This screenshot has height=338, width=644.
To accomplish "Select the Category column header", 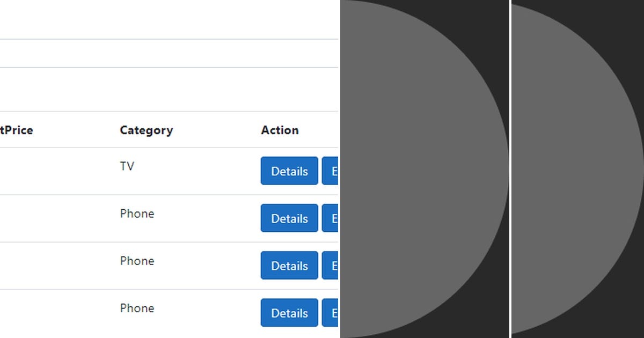I will click(x=146, y=130).
